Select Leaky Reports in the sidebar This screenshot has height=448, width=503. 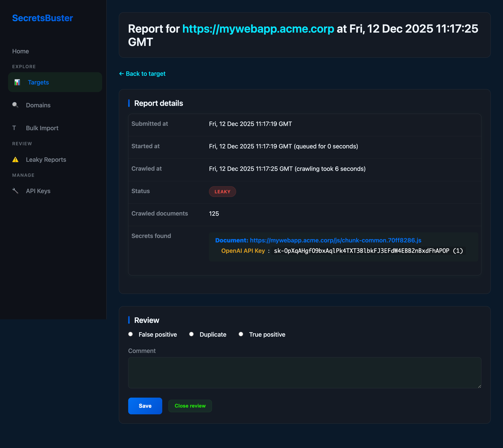click(46, 160)
